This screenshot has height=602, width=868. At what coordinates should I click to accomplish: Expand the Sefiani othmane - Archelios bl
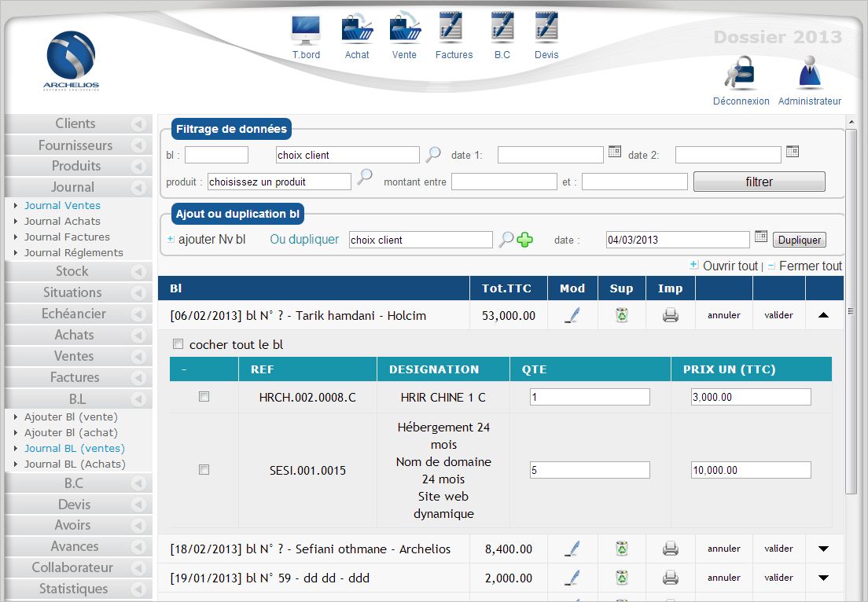(x=823, y=549)
